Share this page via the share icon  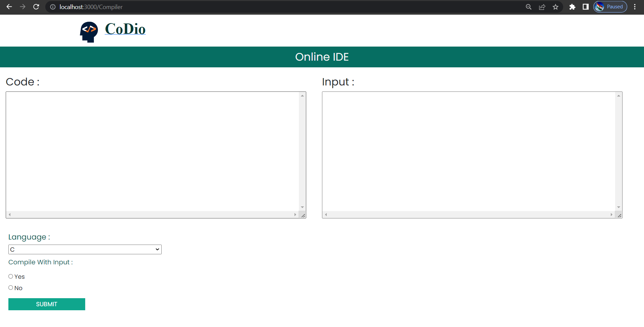542,7
